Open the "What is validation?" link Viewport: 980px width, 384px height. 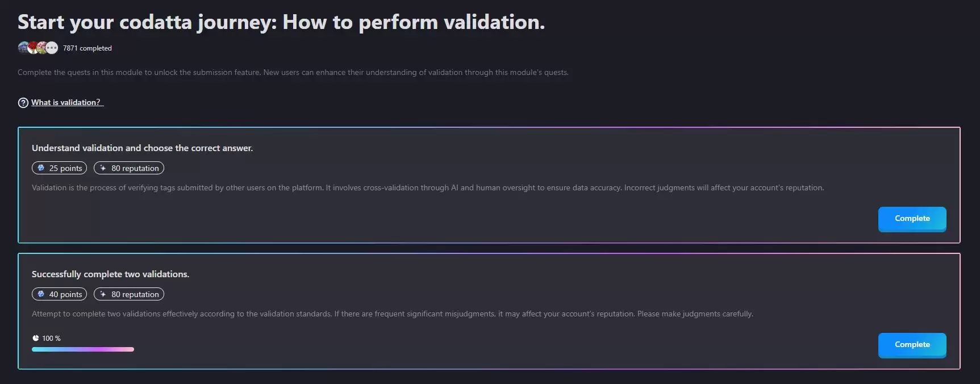pos(66,102)
